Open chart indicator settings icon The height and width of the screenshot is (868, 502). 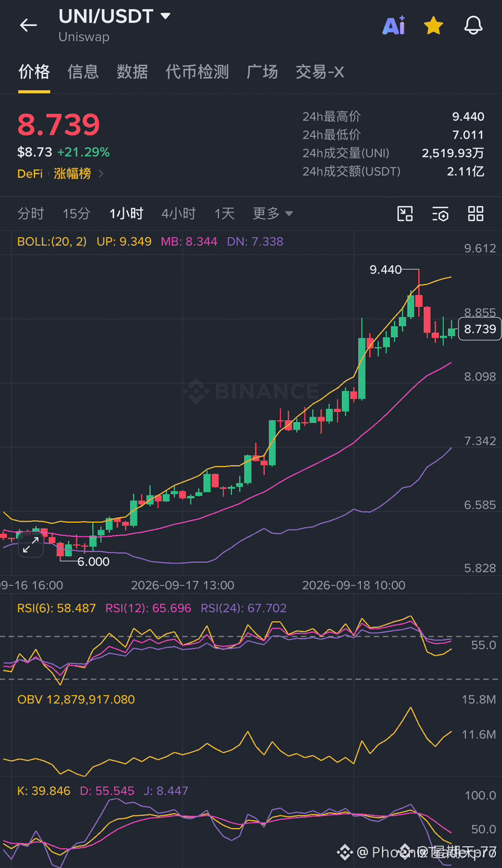441,214
